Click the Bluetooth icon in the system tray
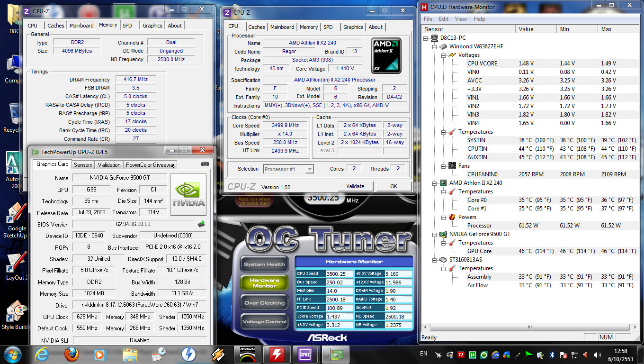 pos(552,355)
